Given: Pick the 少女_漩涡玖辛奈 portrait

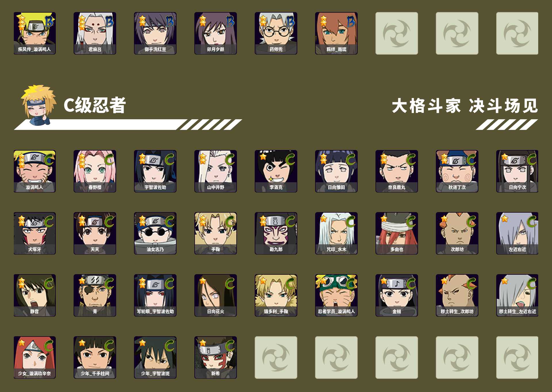Looking at the screenshot, I should (34, 358).
